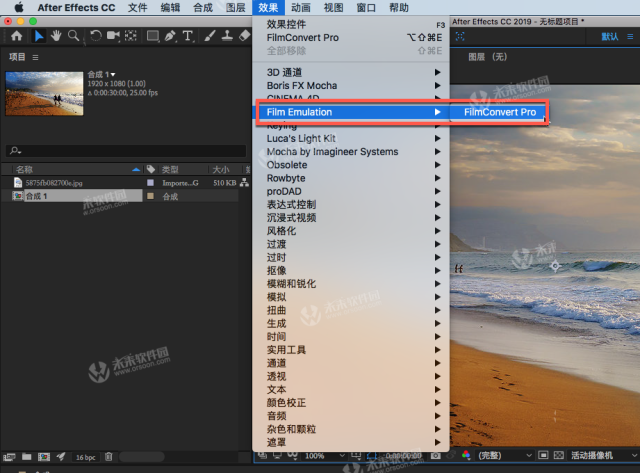Click the New Composition icon
The height and width of the screenshot is (473, 640).
point(44,457)
